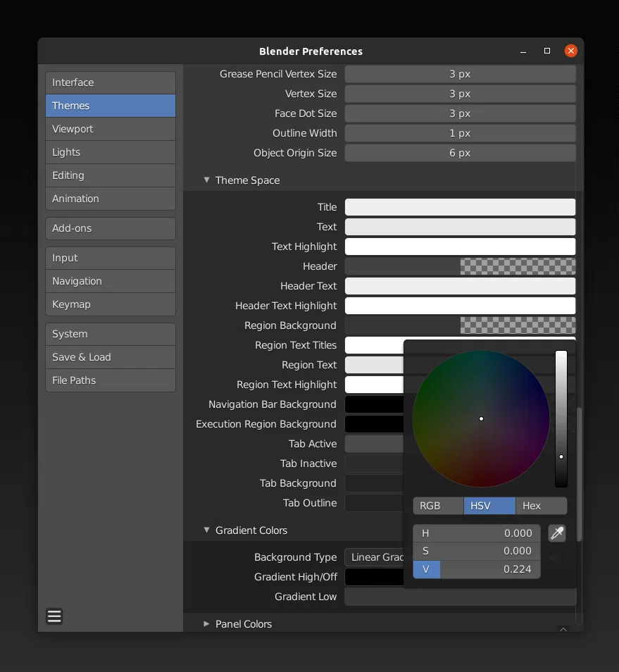This screenshot has height=672, width=619.
Task: Expand the Panel Colors section
Action: point(207,624)
